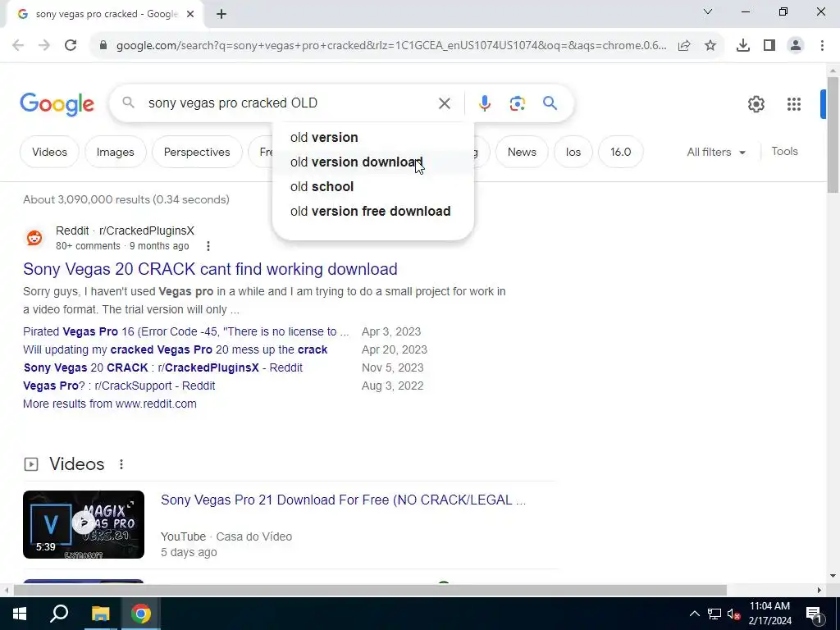Open 'Sony Vegas 20 CRACK cant find' result
The height and width of the screenshot is (630, 840).
(210, 269)
